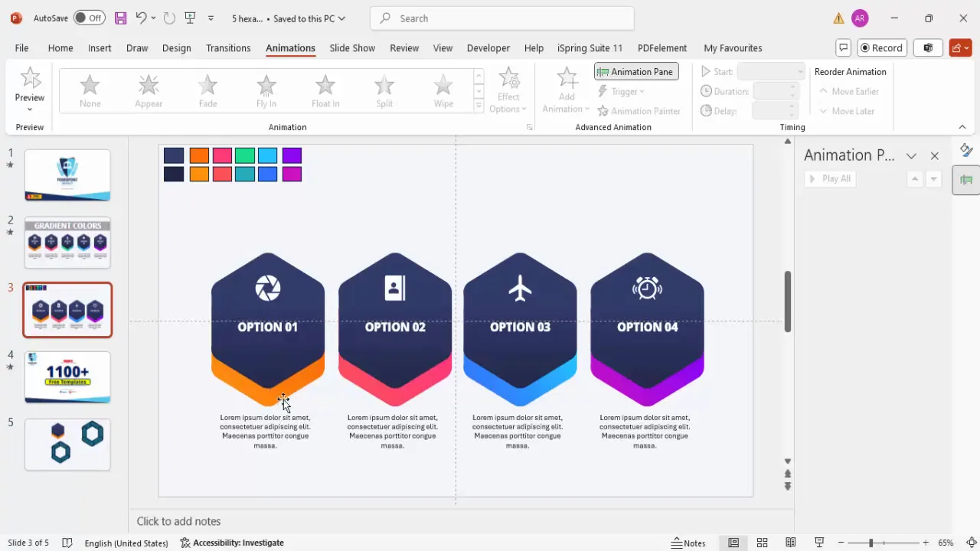Switch to Slide Sorter view
This screenshot has width=980, height=551.
(x=762, y=543)
